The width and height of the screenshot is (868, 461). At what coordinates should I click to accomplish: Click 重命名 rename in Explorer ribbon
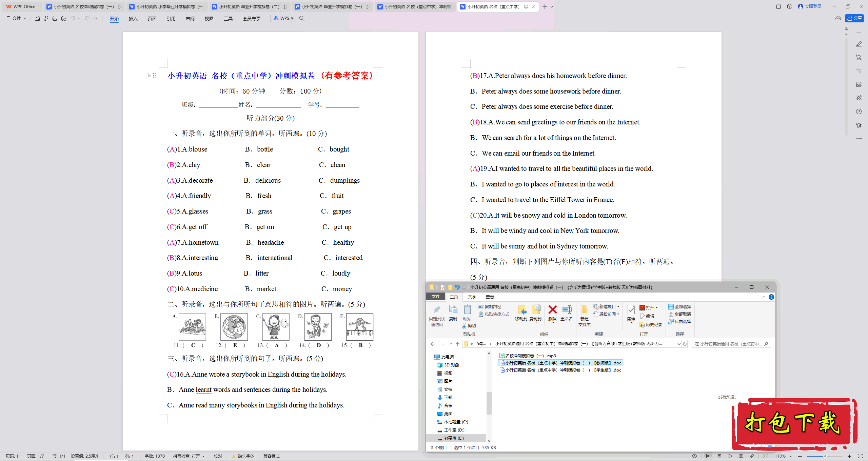[x=567, y=313]
